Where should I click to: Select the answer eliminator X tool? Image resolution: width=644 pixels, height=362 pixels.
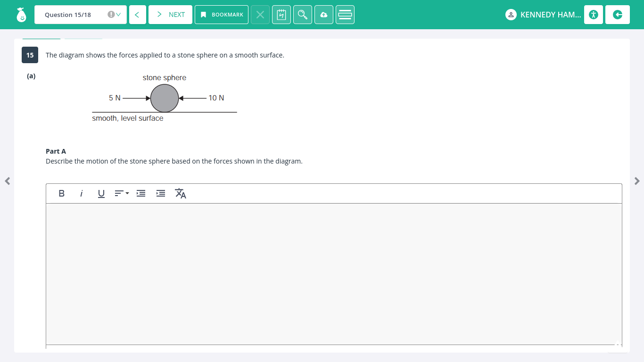click(260, 15)
